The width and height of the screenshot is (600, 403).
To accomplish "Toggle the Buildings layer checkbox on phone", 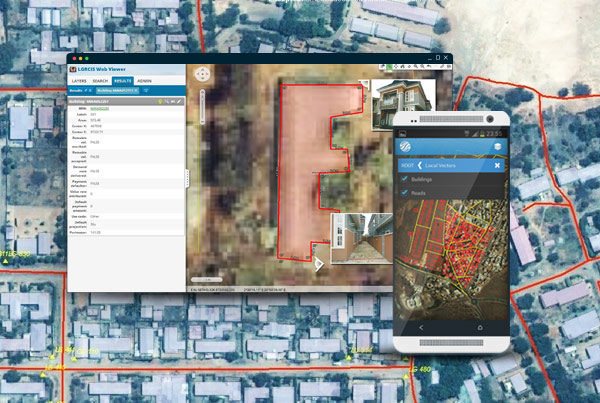I will point(404,179).
